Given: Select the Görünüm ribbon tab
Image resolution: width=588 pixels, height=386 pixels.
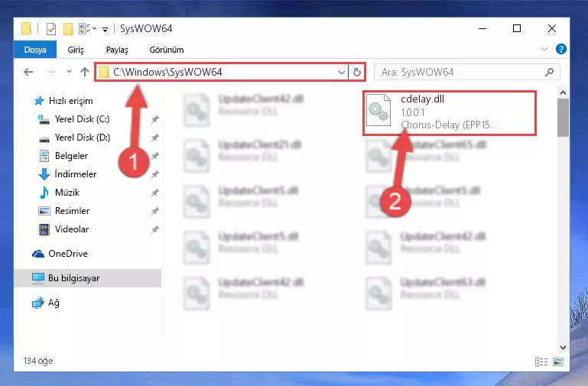Looking at the screenshot, I should coord(167,50).
